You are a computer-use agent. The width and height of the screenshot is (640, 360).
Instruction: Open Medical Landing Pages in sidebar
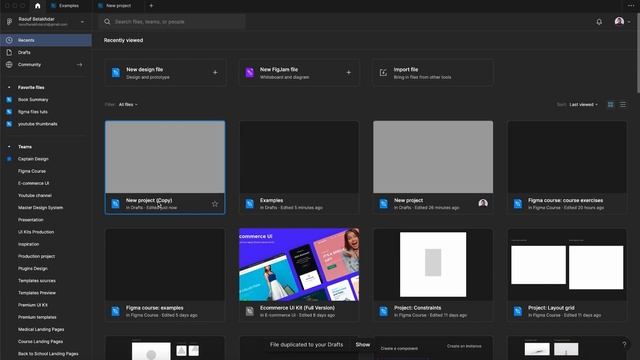coord(41,329)
